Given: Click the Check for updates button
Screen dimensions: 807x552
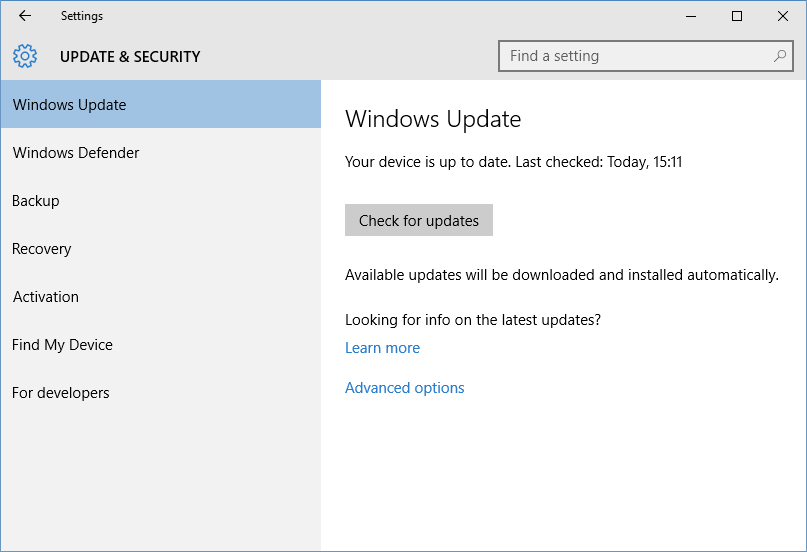Looking at the screenshot, I should click(418, 220).
